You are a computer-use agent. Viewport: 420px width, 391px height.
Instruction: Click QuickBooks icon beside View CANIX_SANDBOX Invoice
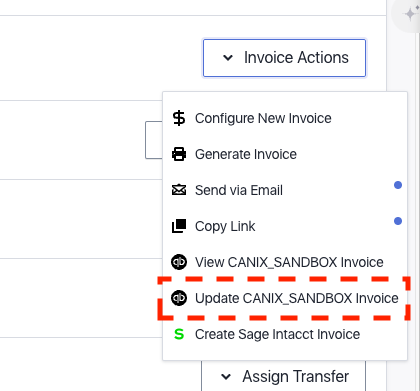pos(179,262)
